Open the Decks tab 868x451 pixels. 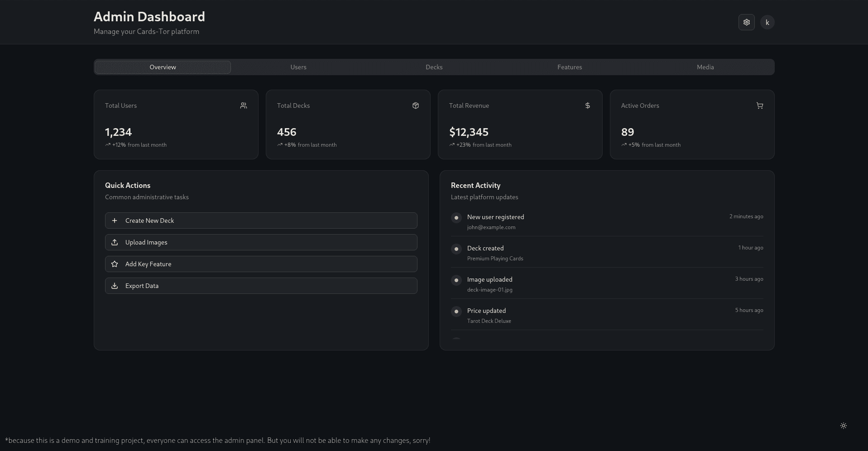[x=434, y=67]
